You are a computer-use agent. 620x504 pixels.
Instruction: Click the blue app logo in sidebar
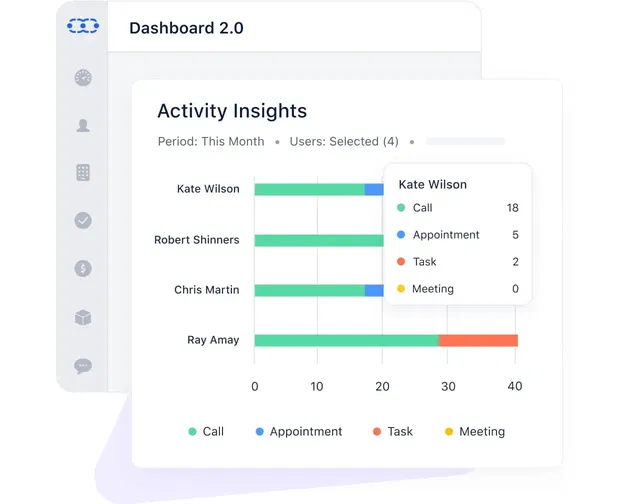pyautogui.click(x=83, y=27)
